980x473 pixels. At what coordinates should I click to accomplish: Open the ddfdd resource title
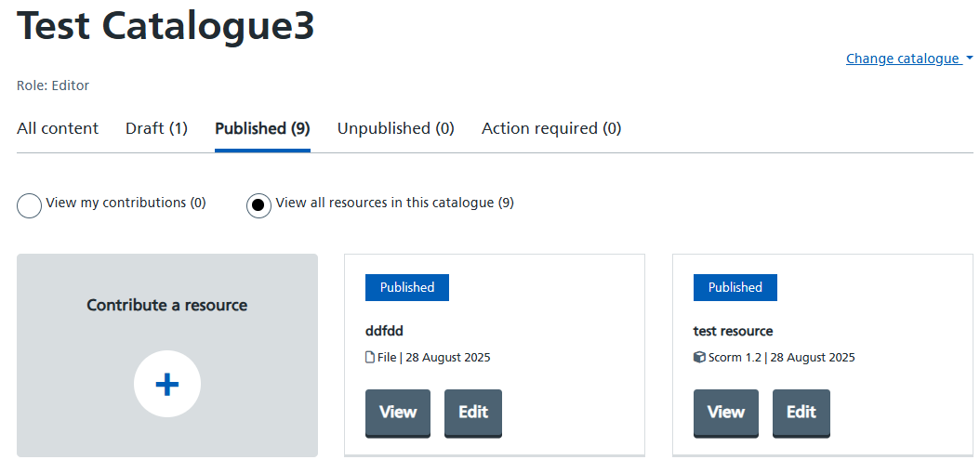point(384,331)
